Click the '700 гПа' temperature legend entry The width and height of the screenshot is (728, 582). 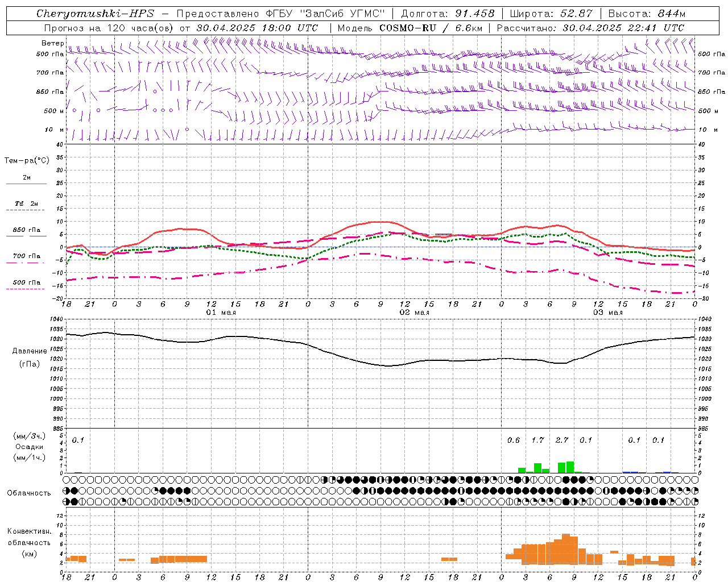(27, 256)
